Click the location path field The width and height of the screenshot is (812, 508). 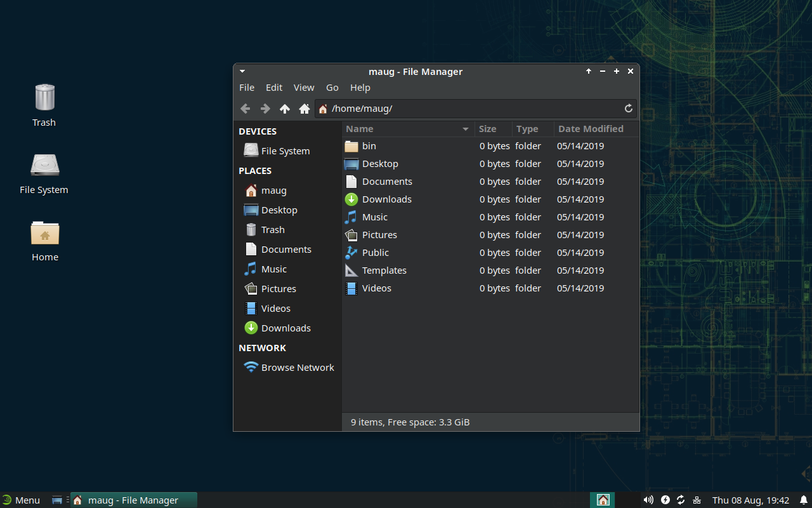(469, 109)
